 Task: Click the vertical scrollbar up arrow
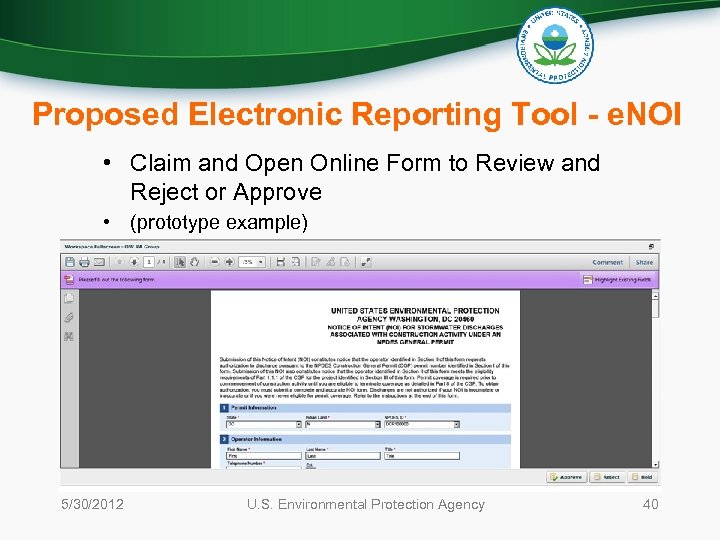click(x=655, y=296)
